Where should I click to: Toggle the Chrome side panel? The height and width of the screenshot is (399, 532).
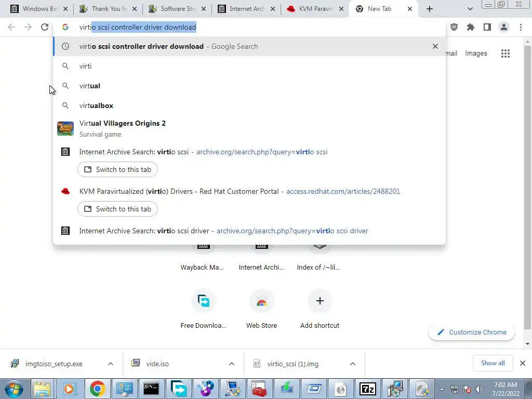[x=487, y=27]
